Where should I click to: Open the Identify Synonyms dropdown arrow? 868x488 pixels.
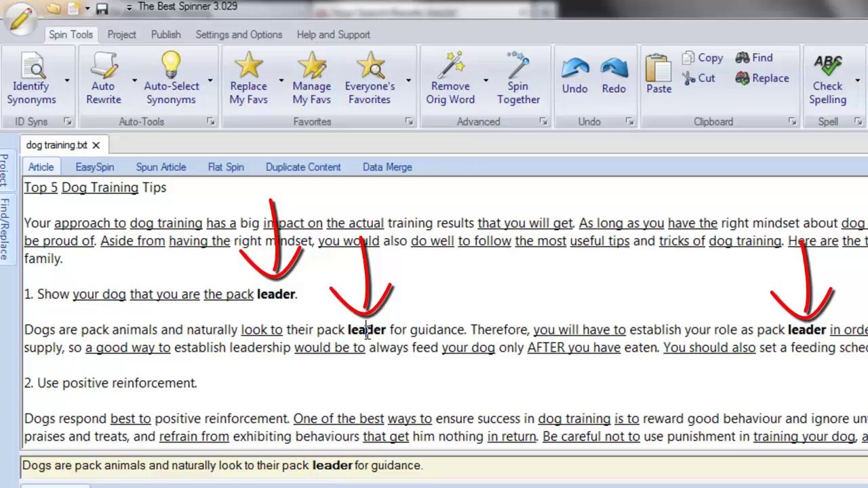66,80
